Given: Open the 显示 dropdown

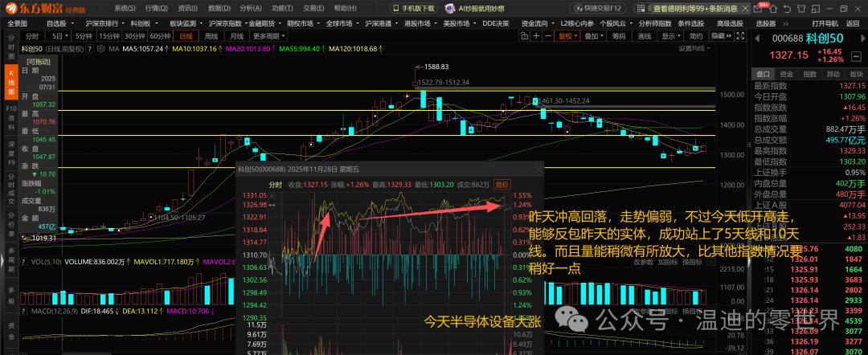Looking at the screenshot, I should pos(670,36).
